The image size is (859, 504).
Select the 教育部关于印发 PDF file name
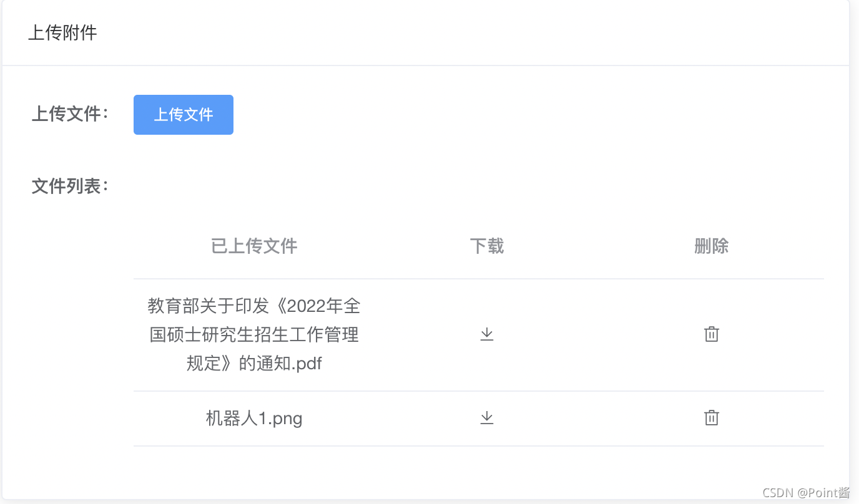coord(253,335)
